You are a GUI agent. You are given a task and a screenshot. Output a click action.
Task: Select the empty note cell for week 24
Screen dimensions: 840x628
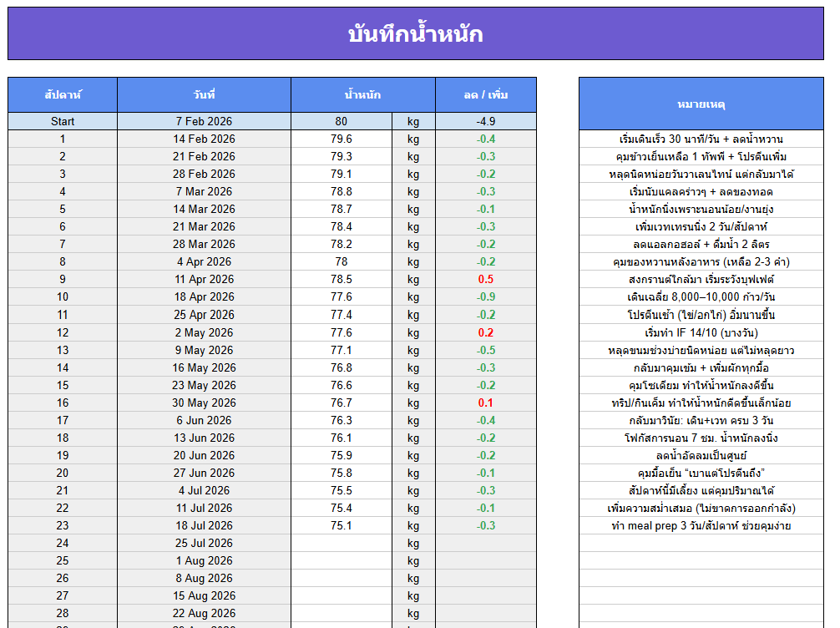pos(701,544)
